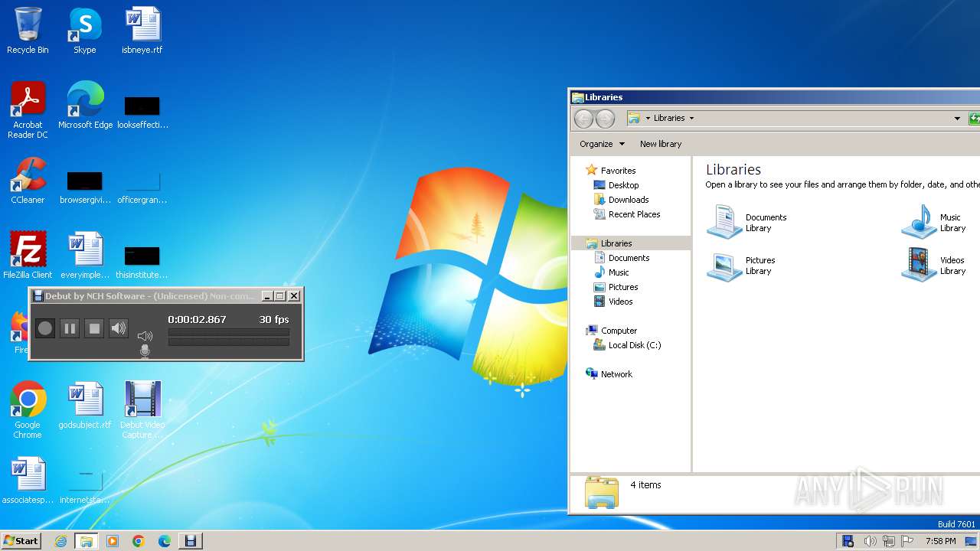Click Debut taskbar button
980x551 pixels.
coord(191,541)
